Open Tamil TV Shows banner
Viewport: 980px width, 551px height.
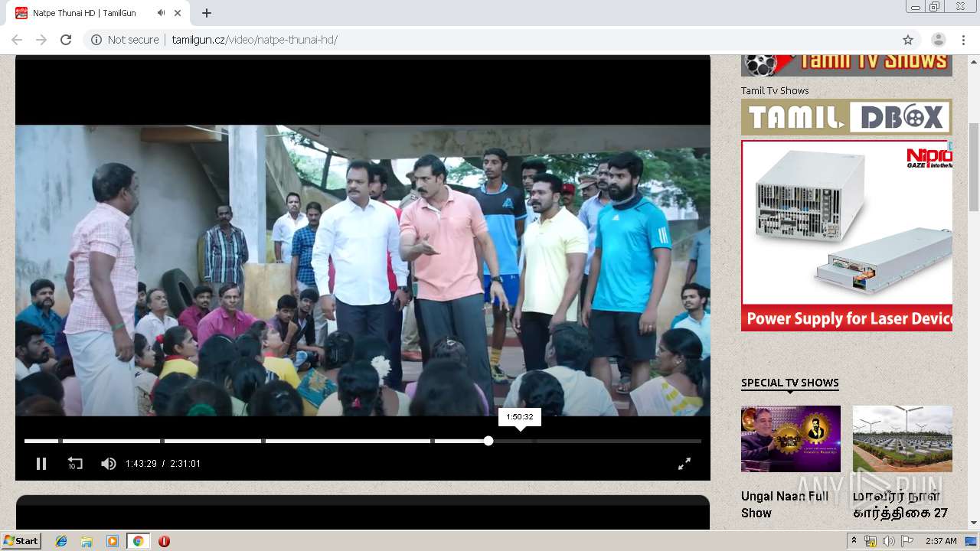click(847, 65)
